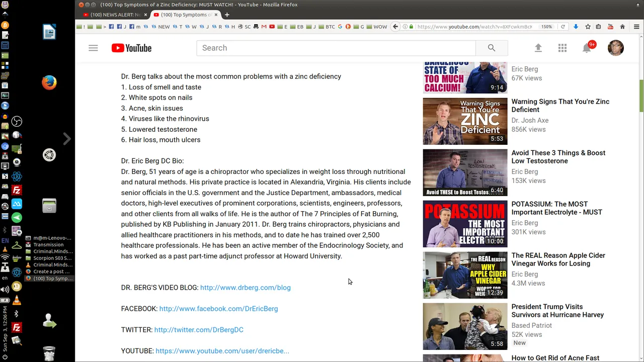Open the upload video icon
This screenshot has width=644, height=362.
pyautogui.click(x=538, y=48)
